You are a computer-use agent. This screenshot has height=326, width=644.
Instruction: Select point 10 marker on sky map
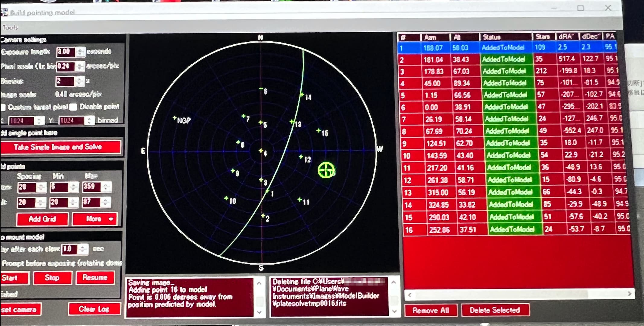pos(226,198)
